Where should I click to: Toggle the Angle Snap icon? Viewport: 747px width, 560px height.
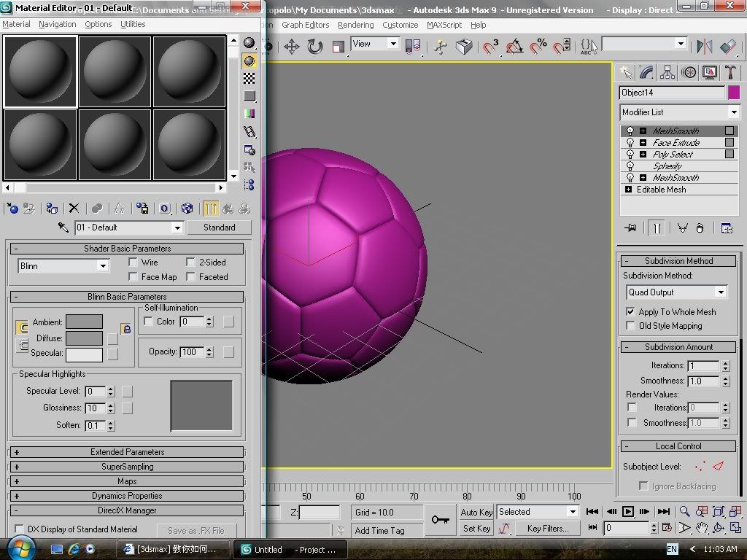point(514,47)
